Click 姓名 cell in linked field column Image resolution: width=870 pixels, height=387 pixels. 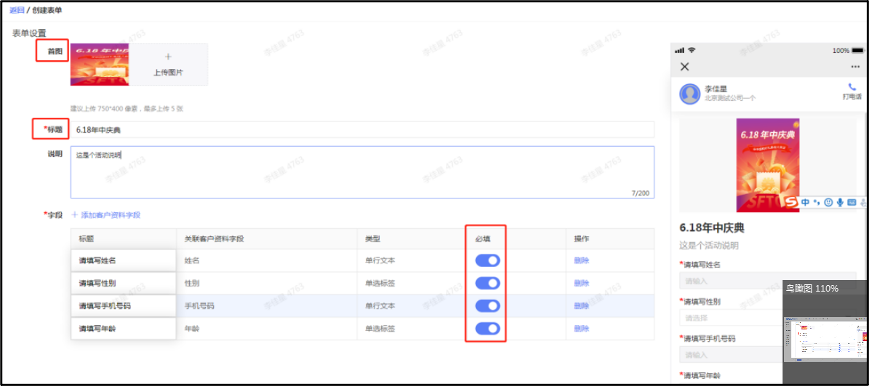(x=193, y=260)
